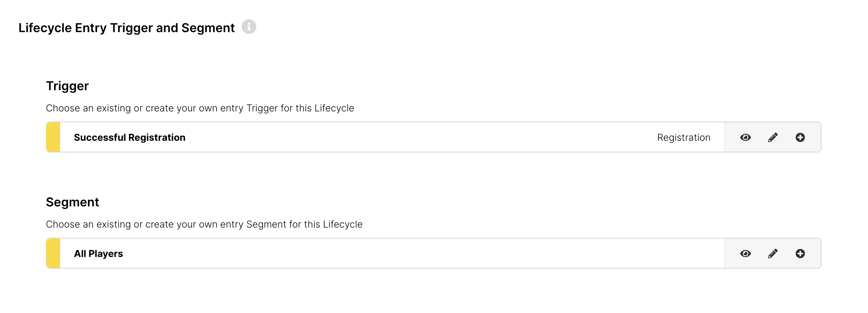Click the entry Trigger description text
Image resolution: width=868 pixels, height=313 pixels.
coord(200,108)
